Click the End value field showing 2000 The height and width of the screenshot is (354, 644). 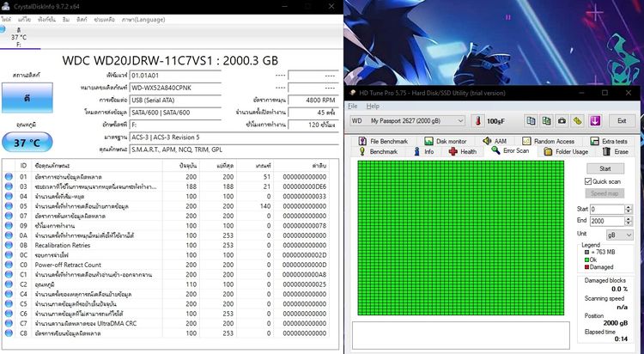(607, 221)
